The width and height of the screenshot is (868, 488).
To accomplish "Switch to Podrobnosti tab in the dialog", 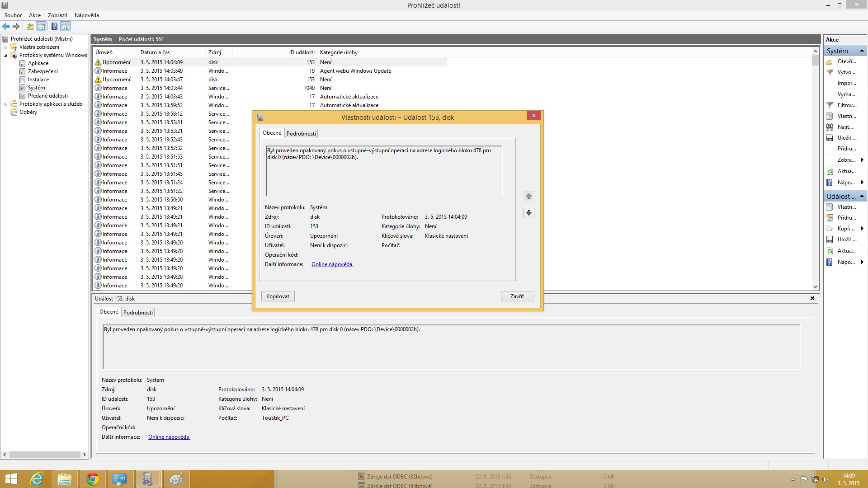I will point(301,134).
